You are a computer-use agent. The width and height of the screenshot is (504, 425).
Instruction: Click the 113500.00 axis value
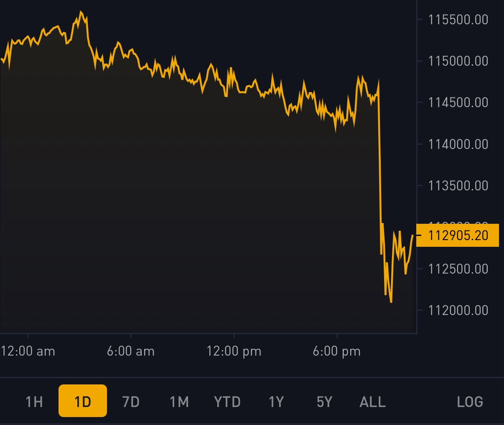point(458,185)
